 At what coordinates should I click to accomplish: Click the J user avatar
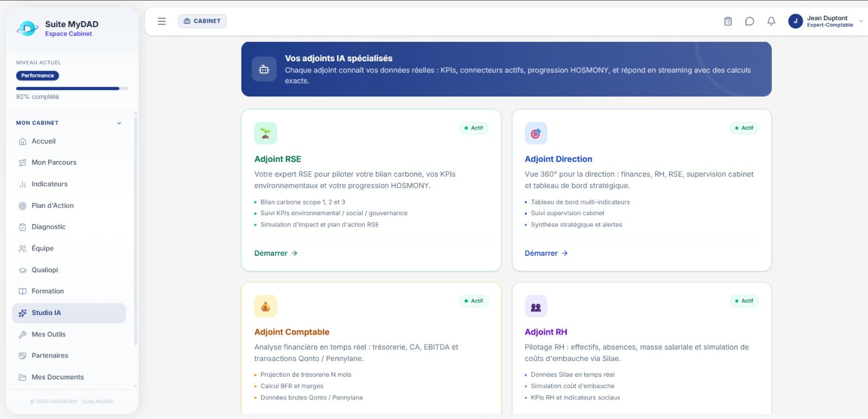click(x=795, y=21)
